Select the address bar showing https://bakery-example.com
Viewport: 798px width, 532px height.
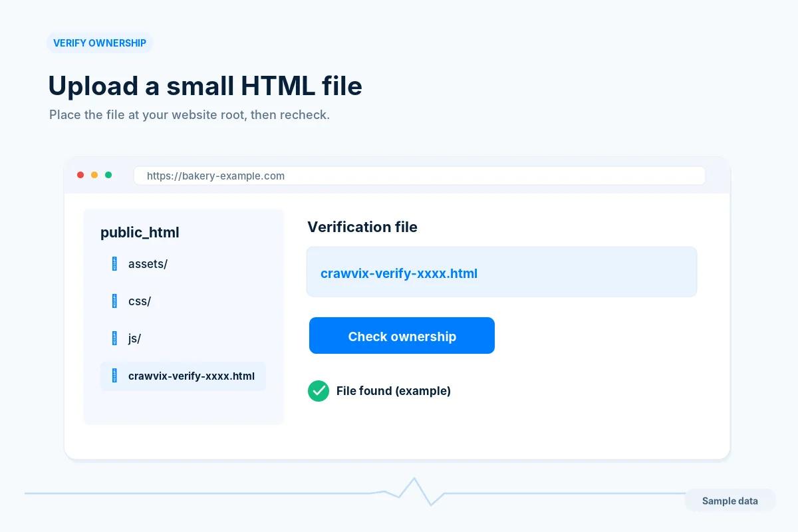coord(419,176)
